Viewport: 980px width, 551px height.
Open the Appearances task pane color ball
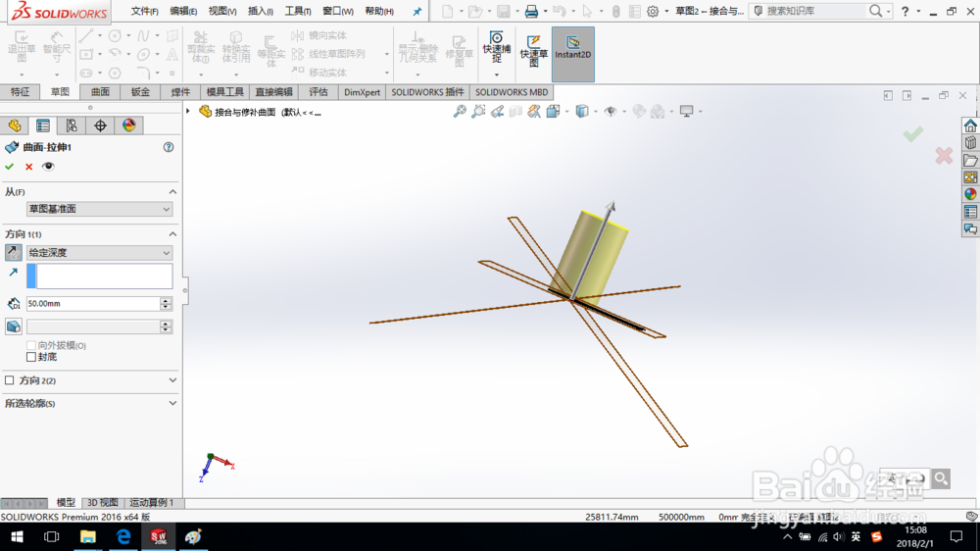970,194
